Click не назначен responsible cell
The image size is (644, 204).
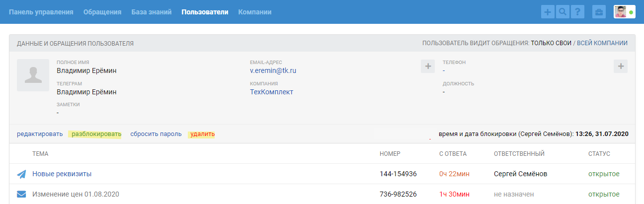(515, 194)
